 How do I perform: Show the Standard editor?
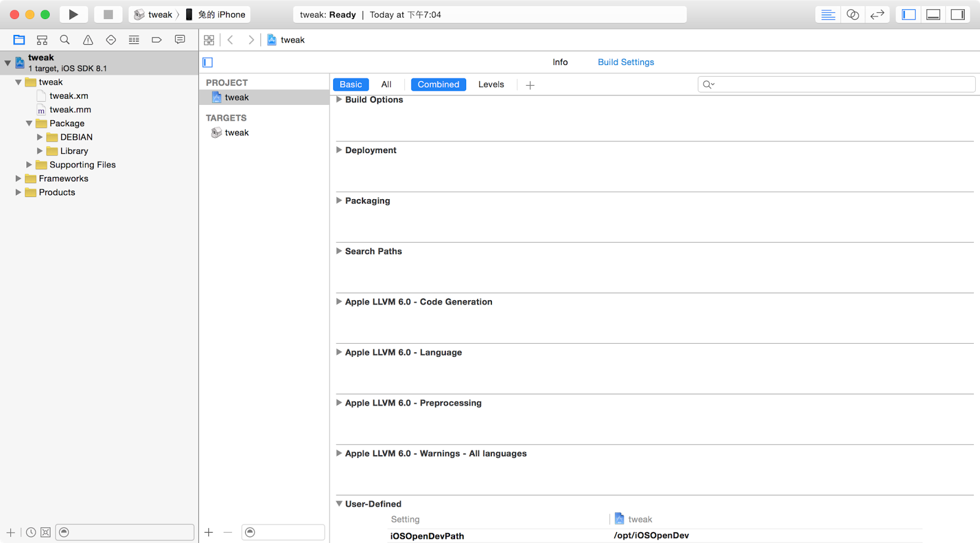[x=828, y=15]
